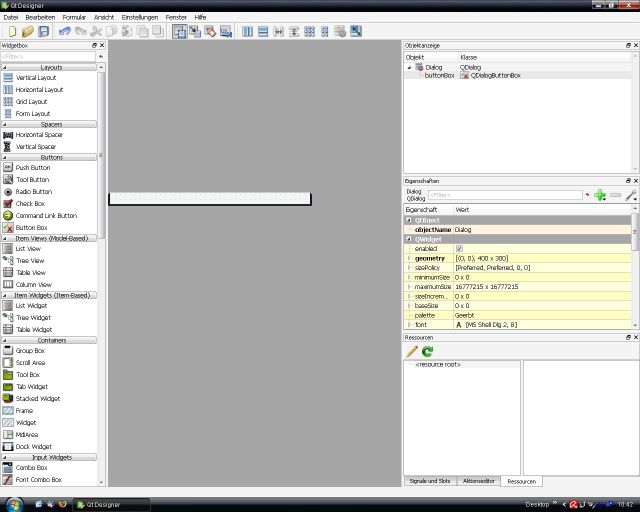Click the New form icon in toolbar
This screenshot has width=640, height=512.
coord(12,32)
